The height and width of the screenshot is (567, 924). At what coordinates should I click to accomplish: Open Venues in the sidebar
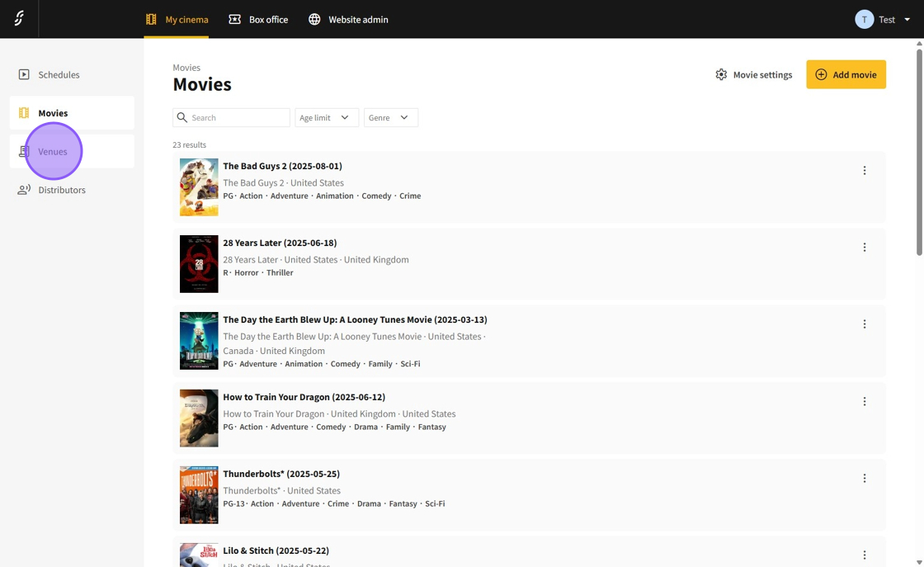[53, 152]
